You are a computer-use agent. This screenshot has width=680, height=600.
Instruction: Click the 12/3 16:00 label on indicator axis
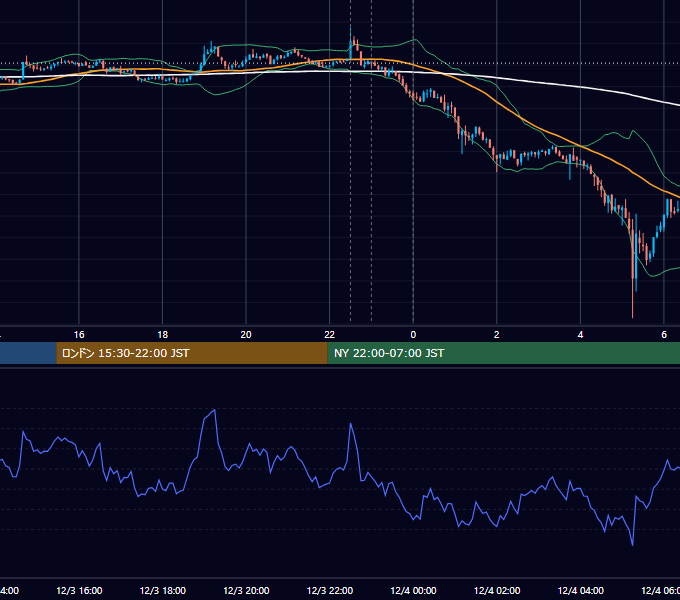pos(79,590)
